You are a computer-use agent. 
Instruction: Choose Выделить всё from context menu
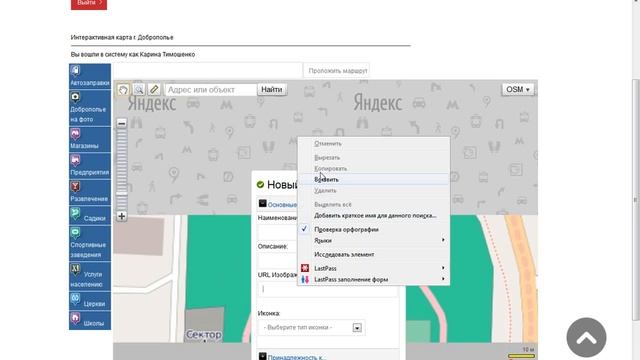click(x=374, y=204)
